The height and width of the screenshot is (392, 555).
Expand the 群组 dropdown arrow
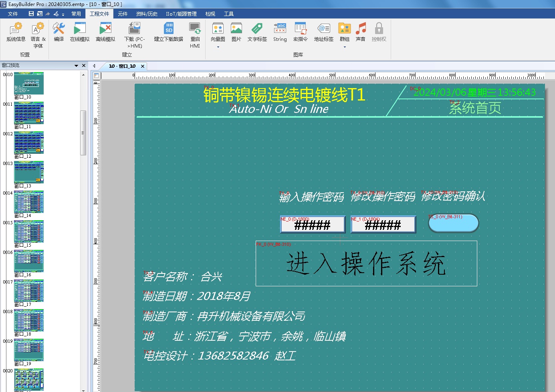click(345, 47)
